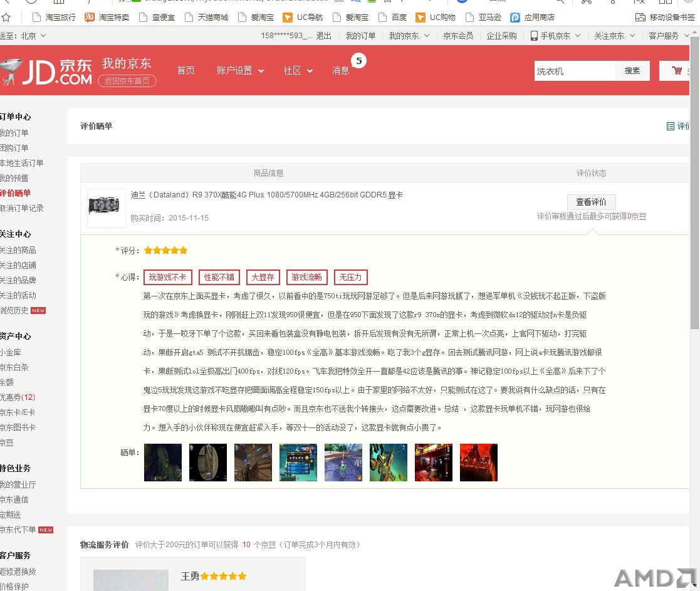This screenshot has height=591, width=700.
Task: Click into the search box containing 洗衣机
Action: tap(575, 71)
